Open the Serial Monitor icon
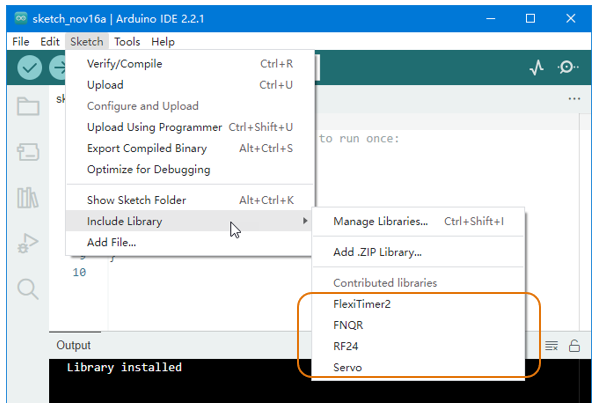Viewport: 598px width, 407px height. tap(568, 67)
